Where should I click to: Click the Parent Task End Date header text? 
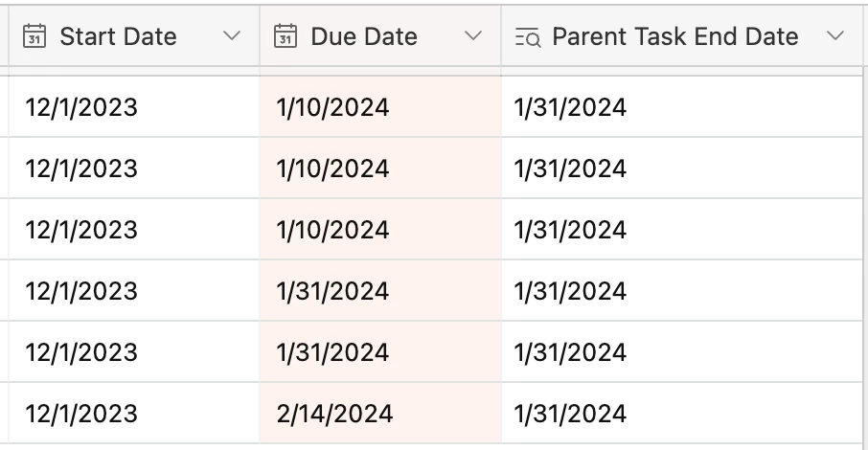(x=675, y=36)
